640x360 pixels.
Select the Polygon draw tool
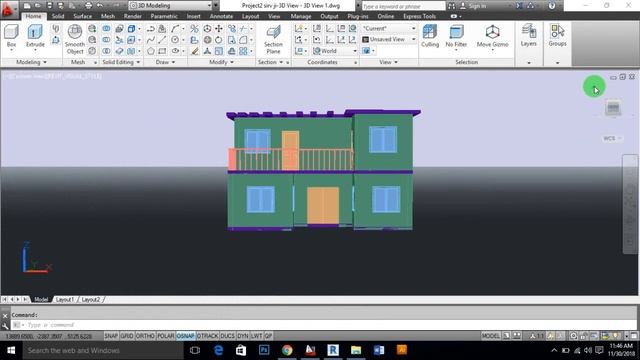click(151, 51)
